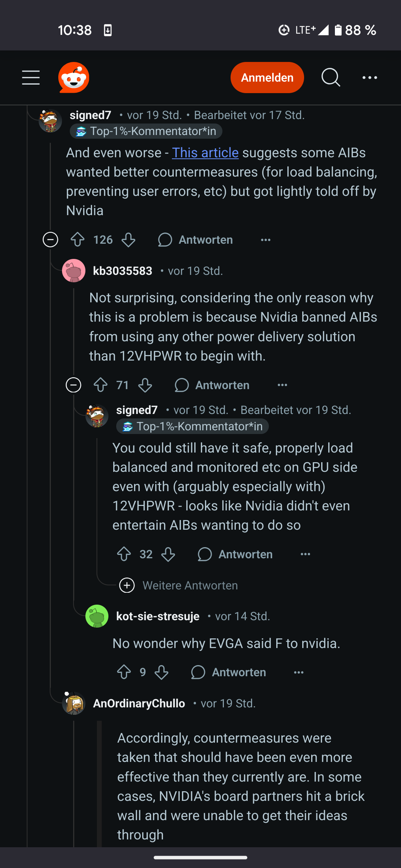Downvote kb3035583's comment
This screenshot has height=868, width=401.
pos(145,385)
